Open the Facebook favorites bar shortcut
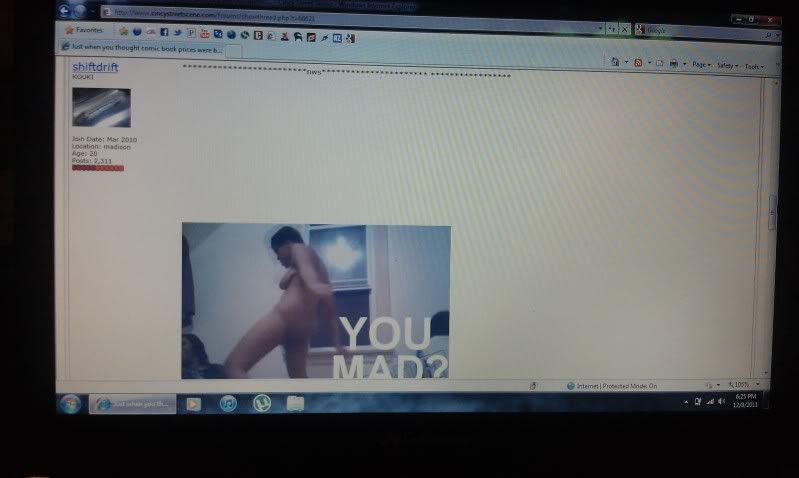The height and width of the screenshot is (478, 799). tap(164, 32)
